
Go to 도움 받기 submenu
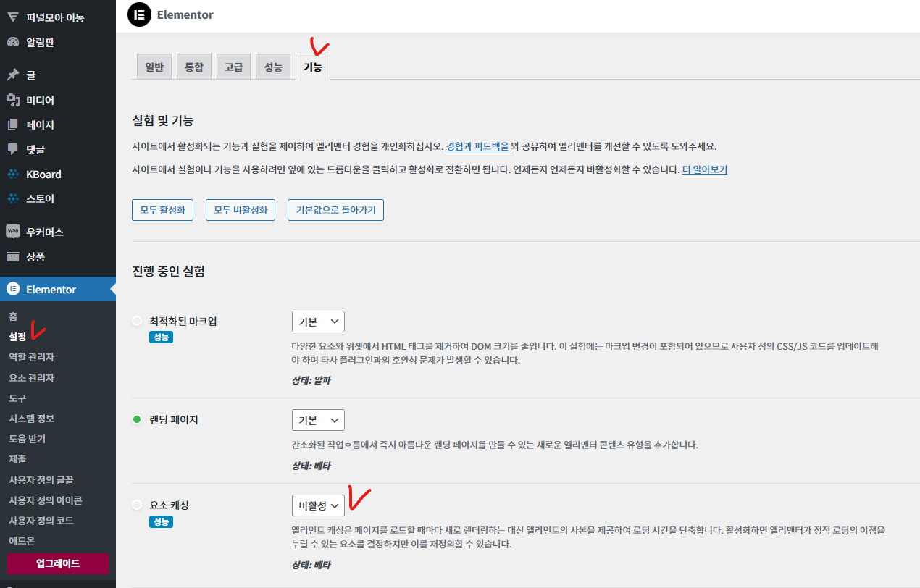[x=27, y=439]
